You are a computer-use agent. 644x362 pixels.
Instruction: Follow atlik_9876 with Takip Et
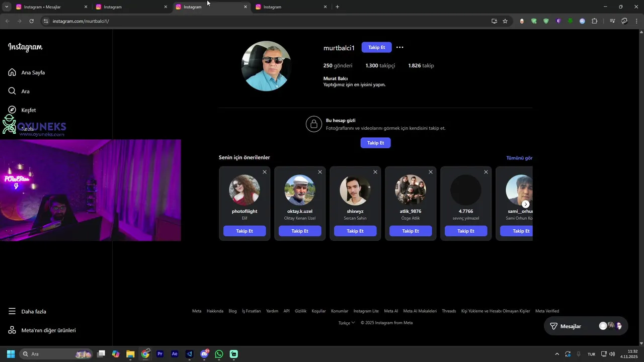click(411, 231)
